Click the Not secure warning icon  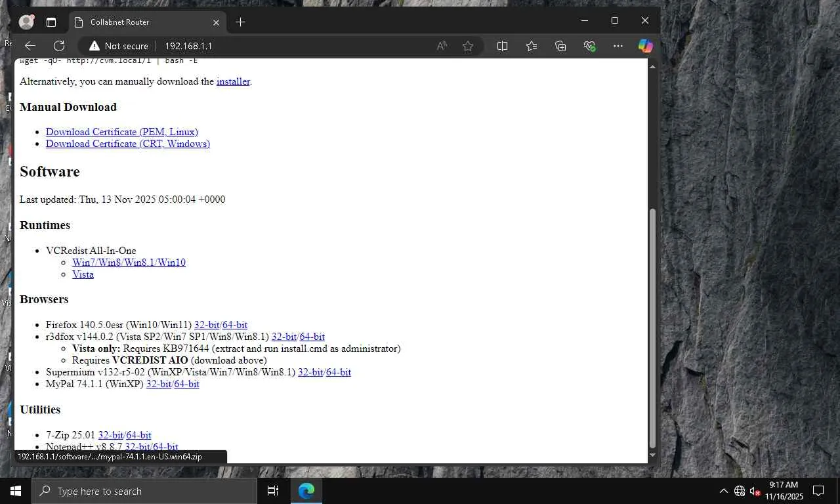pyautogui.click(x=94, y=46)
